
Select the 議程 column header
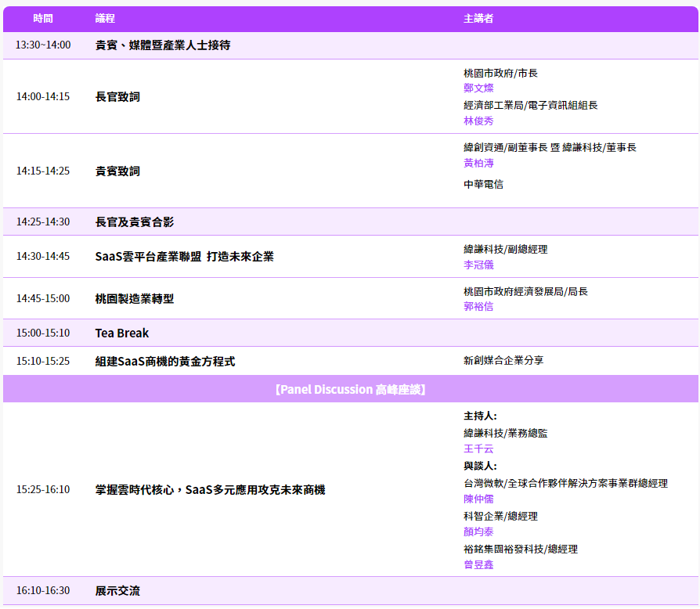(105, 18)
